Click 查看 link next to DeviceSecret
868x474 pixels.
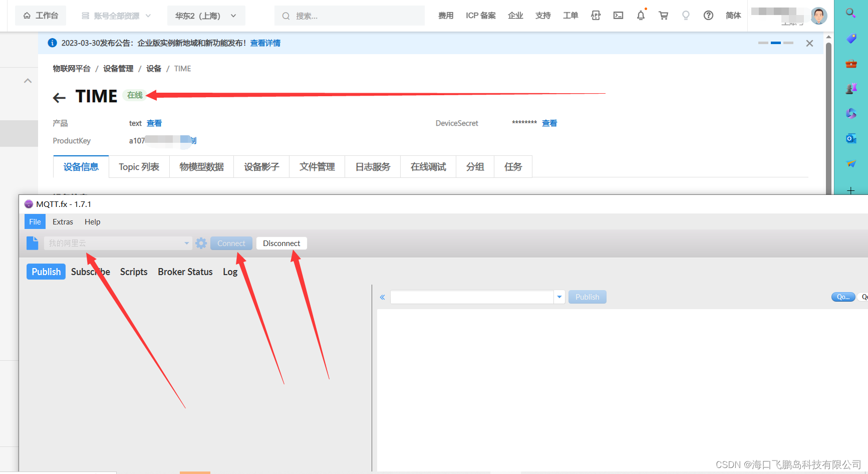coord(549,123)
